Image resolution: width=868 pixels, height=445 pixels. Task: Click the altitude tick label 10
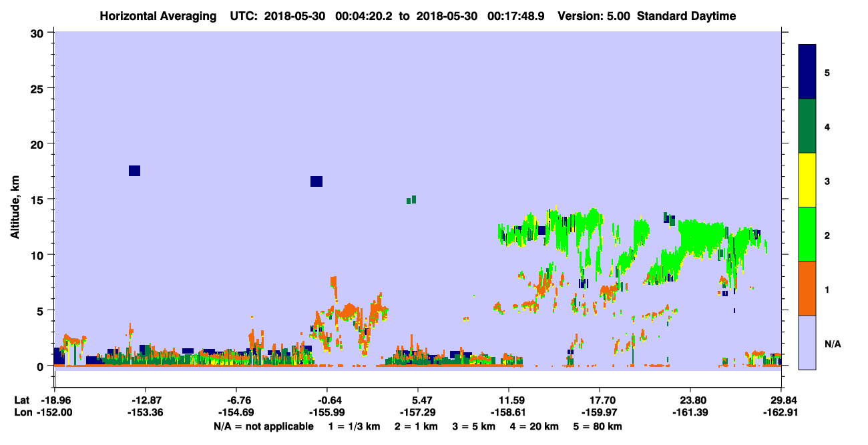pyautogui.click(x=39, y=255)
